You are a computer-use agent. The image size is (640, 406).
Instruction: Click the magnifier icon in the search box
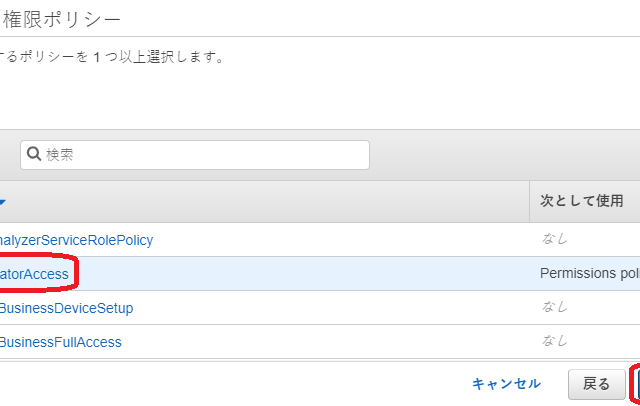point(34,154)
